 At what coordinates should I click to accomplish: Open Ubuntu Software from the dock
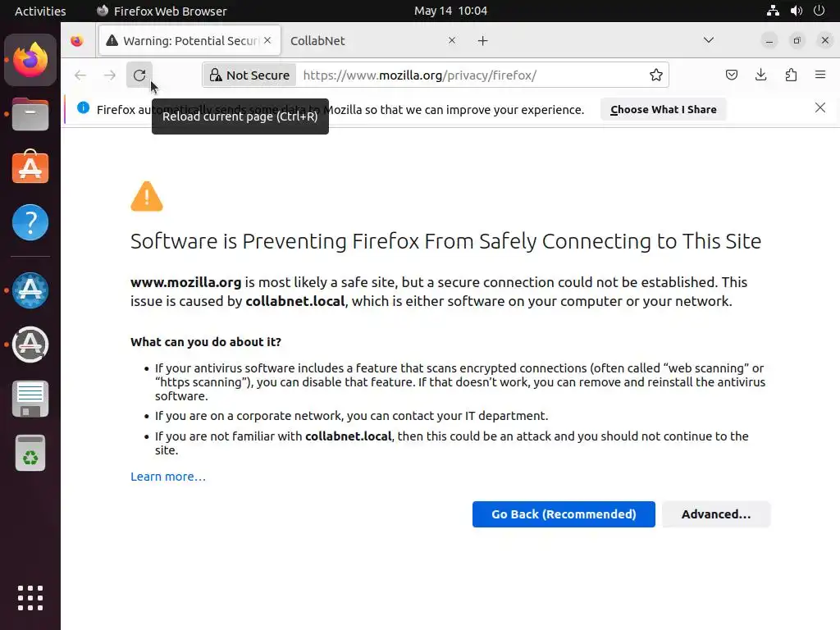tap(30, 167)
